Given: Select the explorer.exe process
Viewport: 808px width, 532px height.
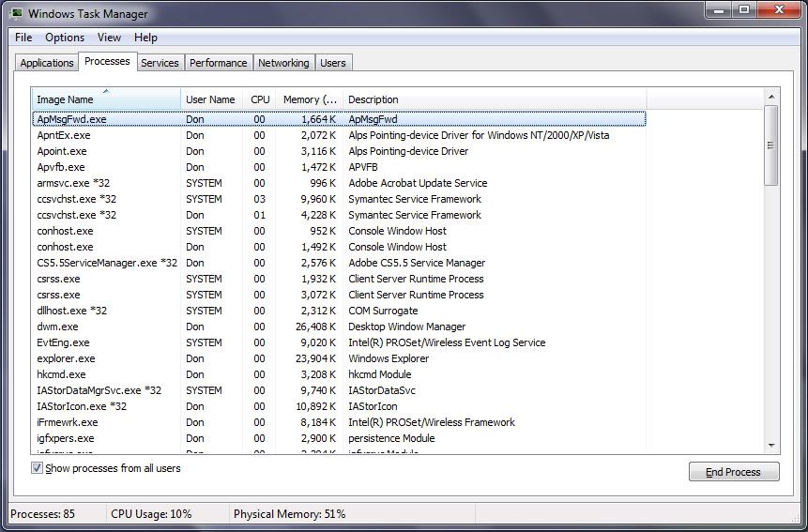Looking at the screenshot, I should click(339, 358).
